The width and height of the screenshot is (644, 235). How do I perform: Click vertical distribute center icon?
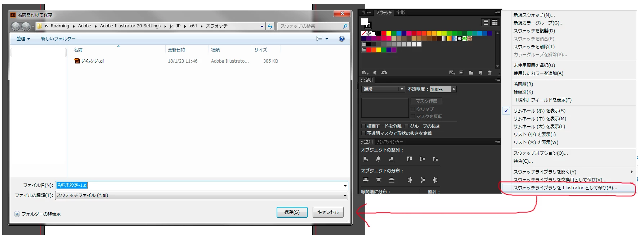pyautogui.click(x=378, y=180)
